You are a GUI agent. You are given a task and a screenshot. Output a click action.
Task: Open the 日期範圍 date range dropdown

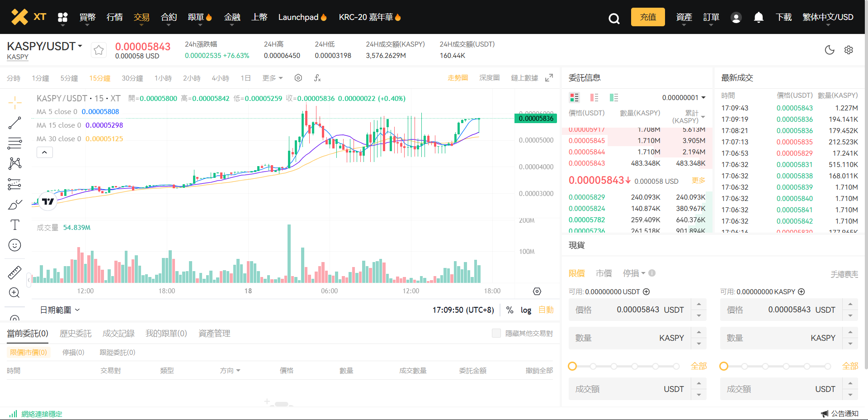pyautogui.click(x=60, y=310)
